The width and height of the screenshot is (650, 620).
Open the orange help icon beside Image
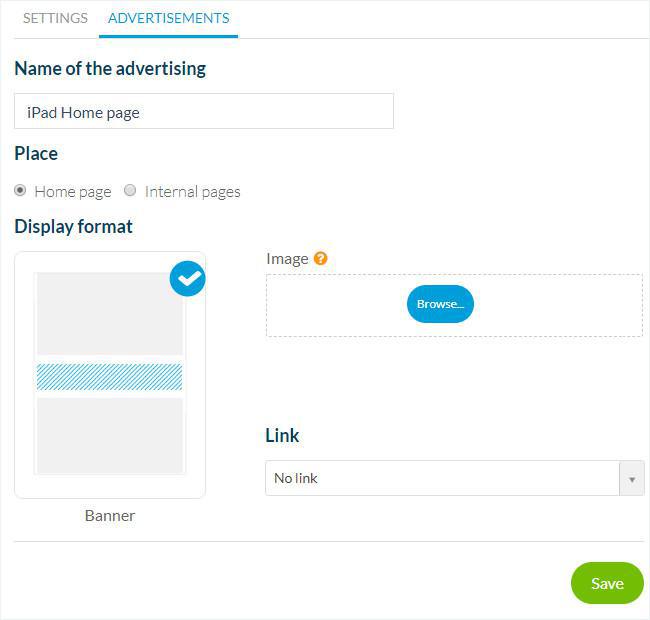coord(320,258)
